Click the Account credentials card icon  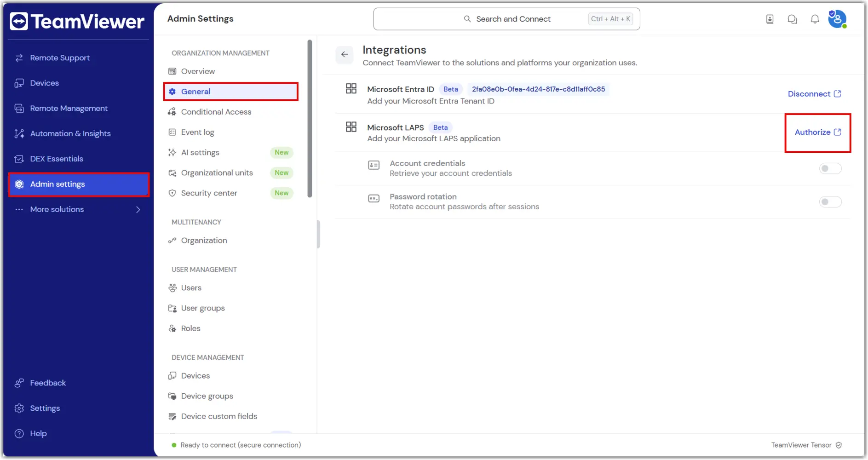pos(374,165)
